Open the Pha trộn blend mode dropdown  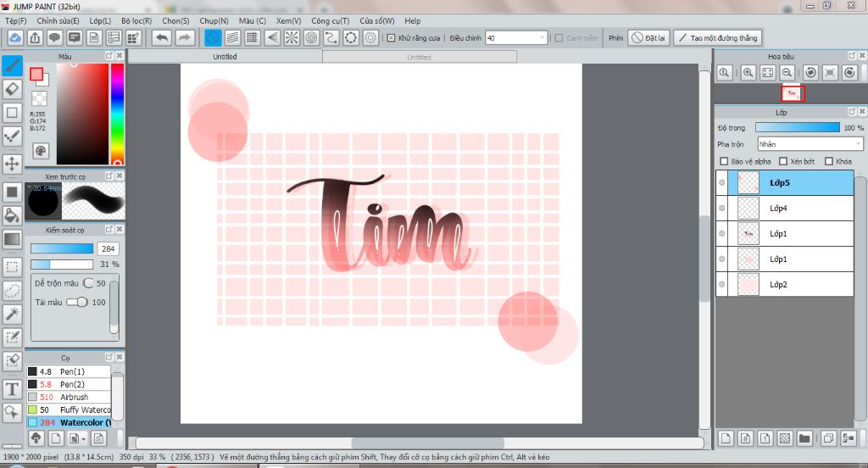(810, 144)
